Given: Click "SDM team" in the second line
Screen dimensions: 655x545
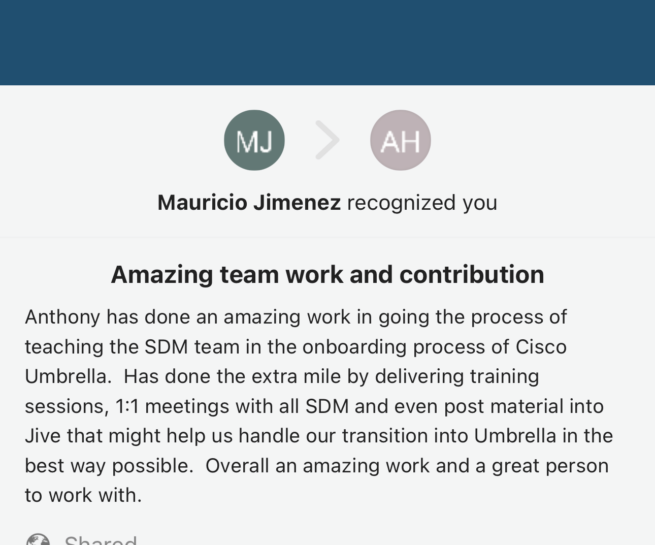Looking at the screenshot, I should pos(184,347).
